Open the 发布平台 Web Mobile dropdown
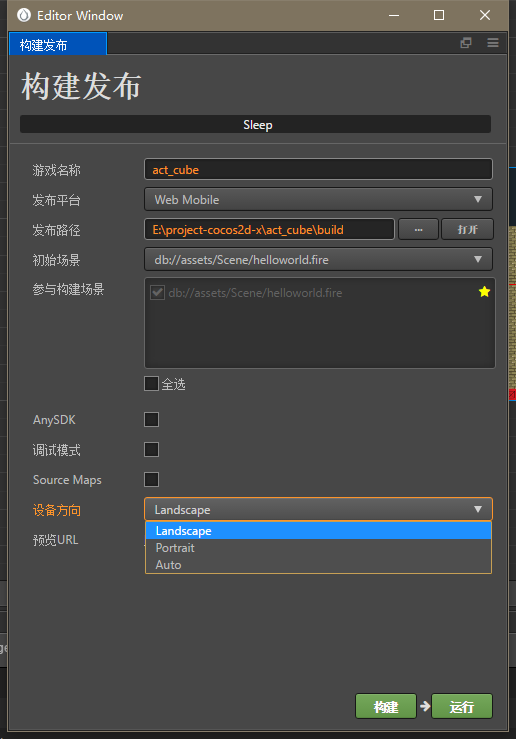 coord(318,199)
